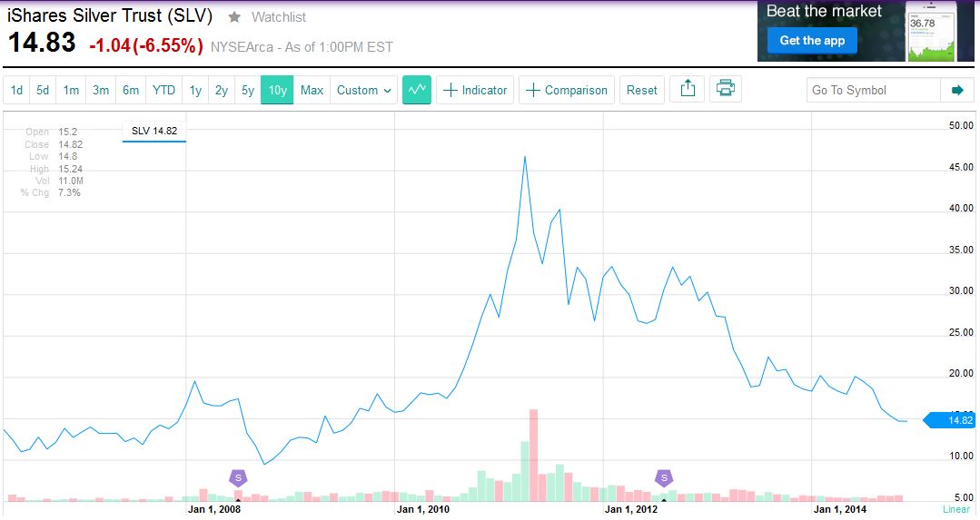Toggle the Linear scale option
980x520 pixels.
tap(955, 510)
